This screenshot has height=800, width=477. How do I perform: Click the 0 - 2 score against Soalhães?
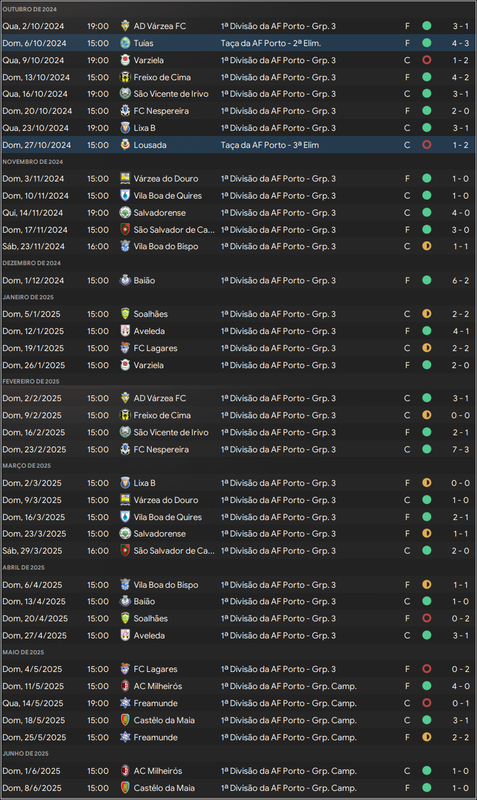click(x=460, y=618)
